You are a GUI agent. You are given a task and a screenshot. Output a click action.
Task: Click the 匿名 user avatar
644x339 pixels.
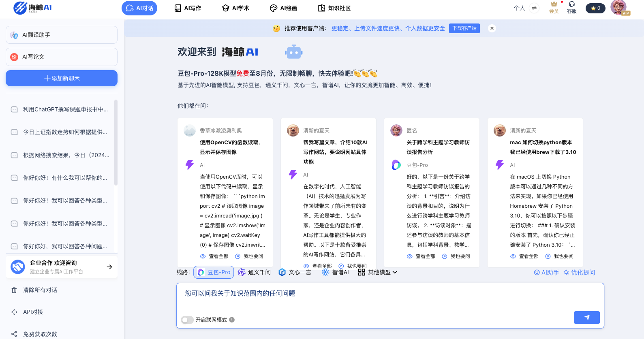[396, 130]
